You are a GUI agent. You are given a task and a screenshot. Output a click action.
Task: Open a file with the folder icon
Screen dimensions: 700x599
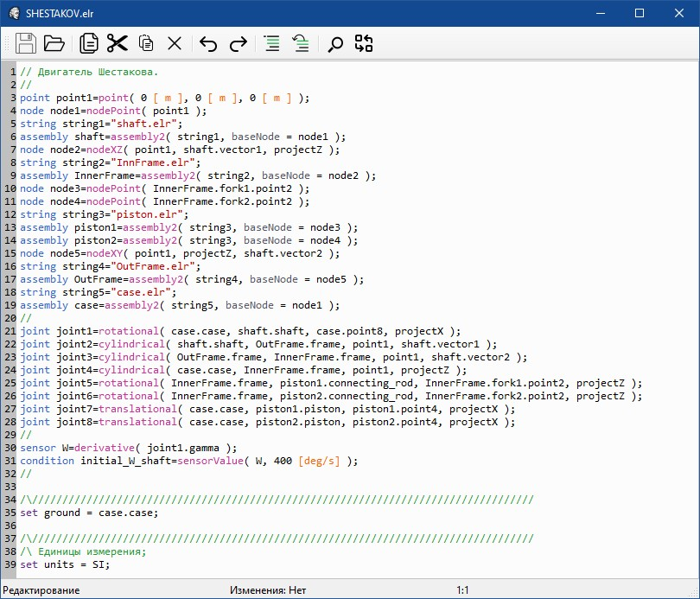click(x=54, y=43)
